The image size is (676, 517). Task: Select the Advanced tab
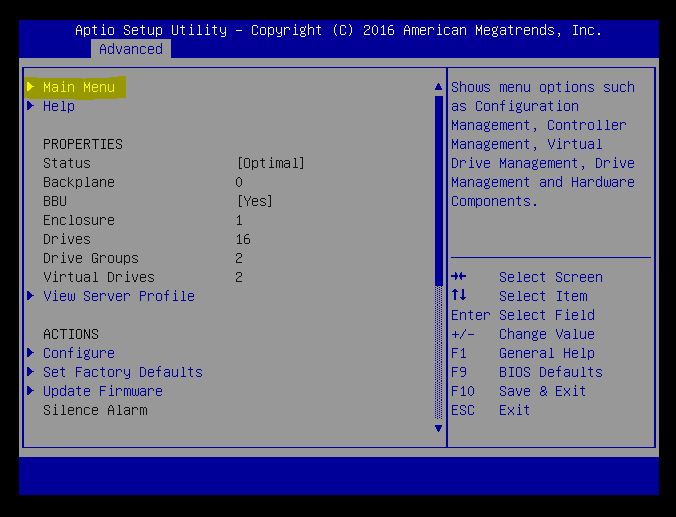[x=130, y=49]
